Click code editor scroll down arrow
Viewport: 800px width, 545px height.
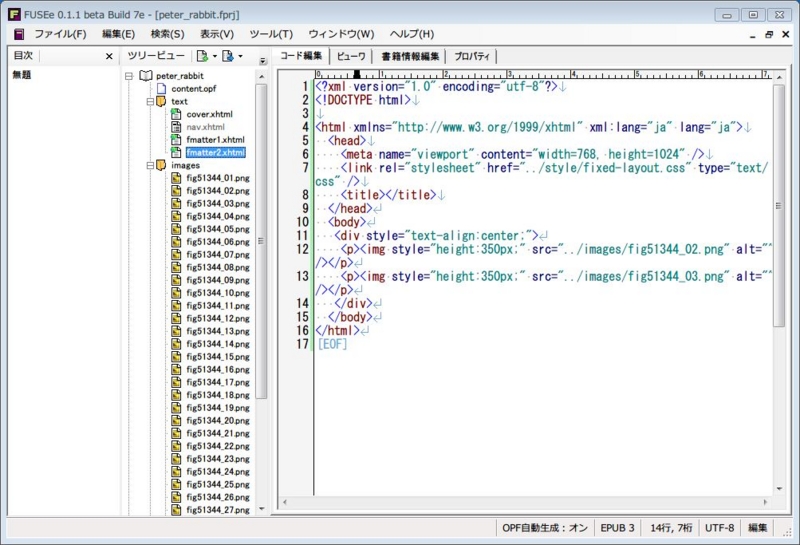(x=779, y=489)
